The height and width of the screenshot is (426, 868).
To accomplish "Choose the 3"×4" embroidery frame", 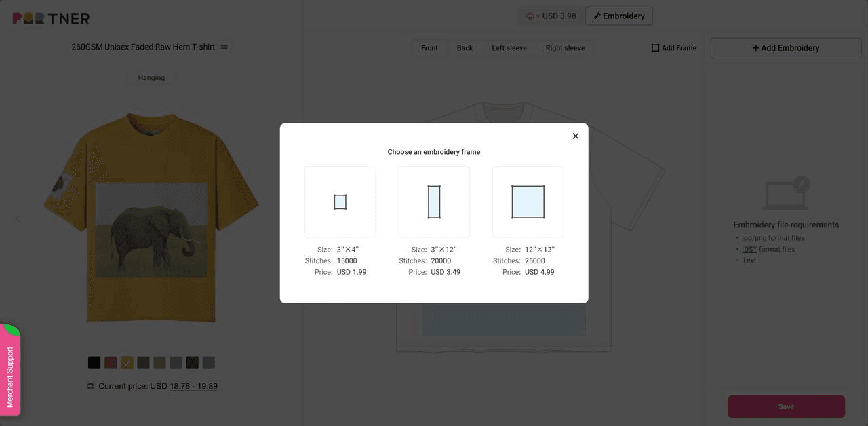I will 340,202.
